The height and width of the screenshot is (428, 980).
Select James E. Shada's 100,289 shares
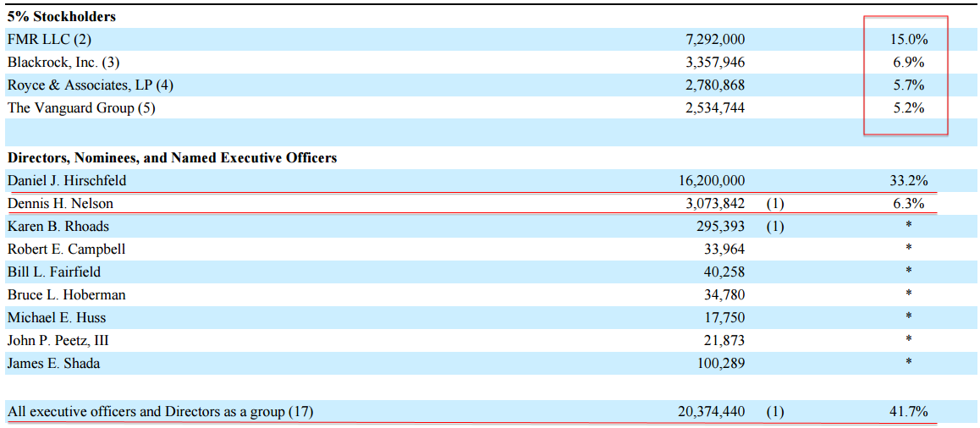(720, 364)
